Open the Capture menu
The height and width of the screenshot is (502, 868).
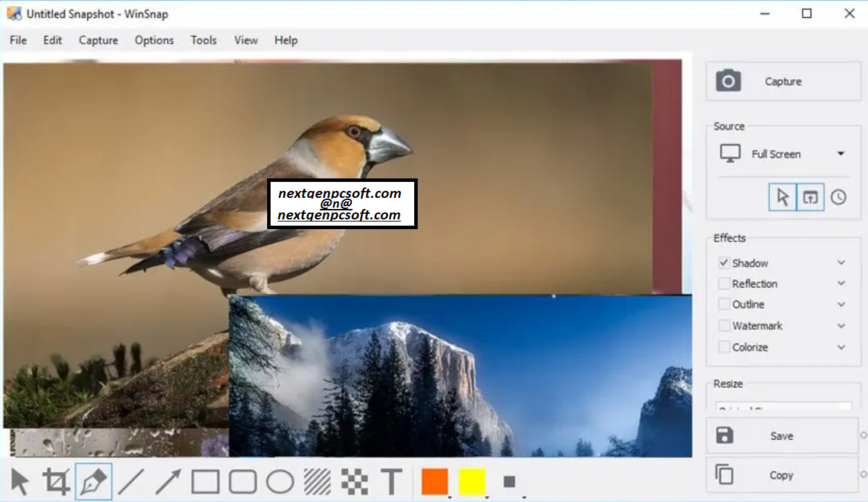pos(99,40)
